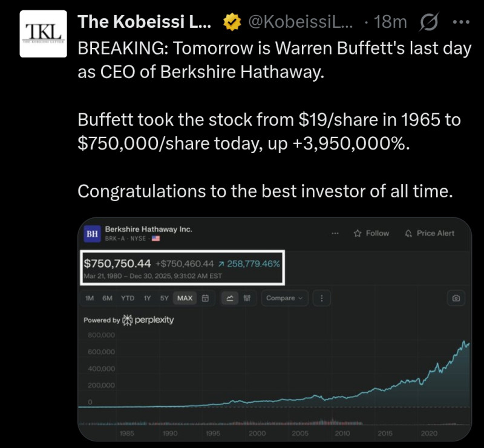This screenshot has height=448, width=484.
Task: Click the verified badge next to account name
Action: pyautogui.click(x=231, y=23)
